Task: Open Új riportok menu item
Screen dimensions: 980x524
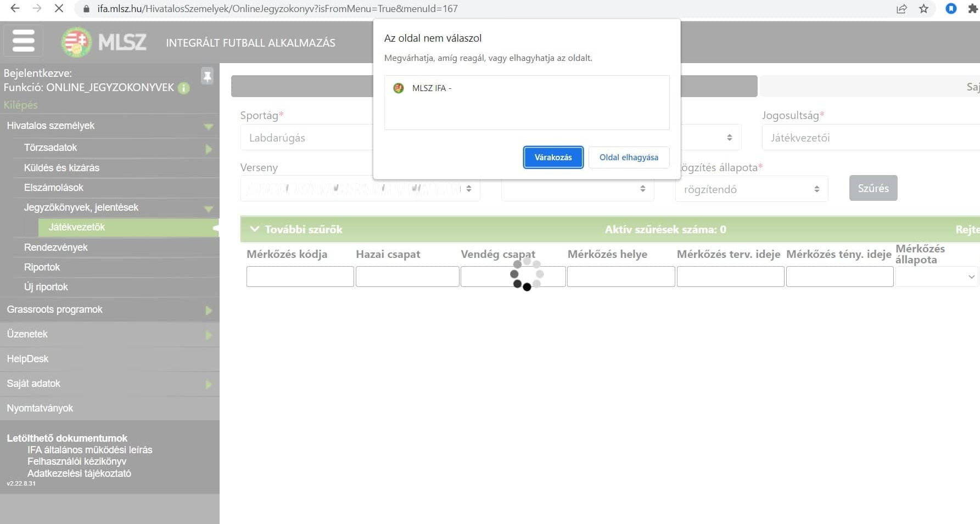Action: [46, 287]
